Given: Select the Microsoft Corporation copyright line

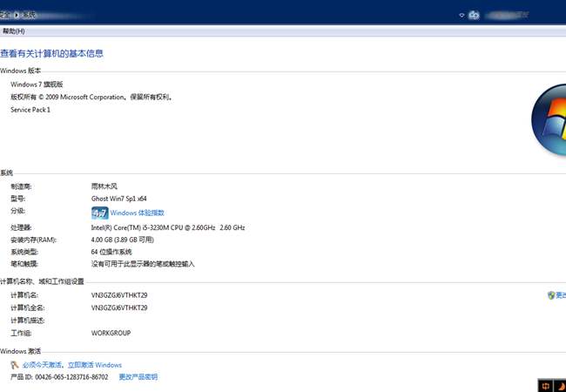Looking at the screenshot, I should pos(91,97).
